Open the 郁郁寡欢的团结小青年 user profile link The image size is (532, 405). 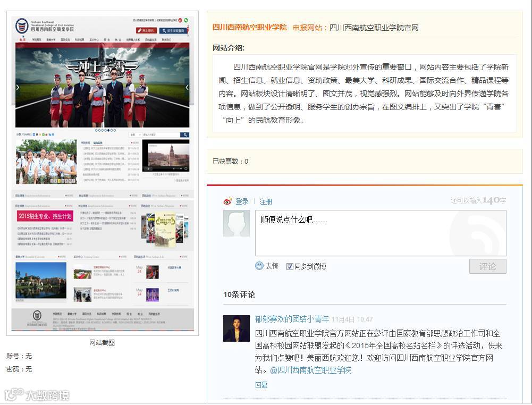click(292, 319)
